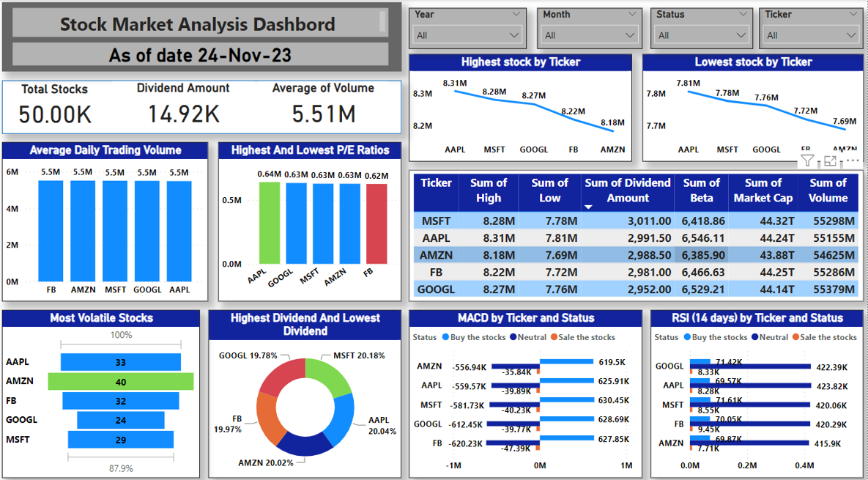Viewport: 868px width, 480px height.
Task: Click the red FB bar in P/E Ratios
Action: click(x=376, y=224)
